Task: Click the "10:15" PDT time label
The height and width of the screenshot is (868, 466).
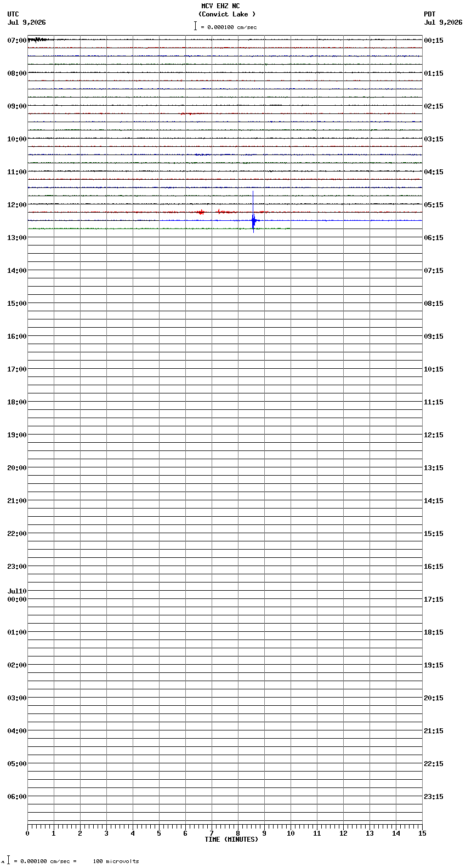Action: coord(434,369)
